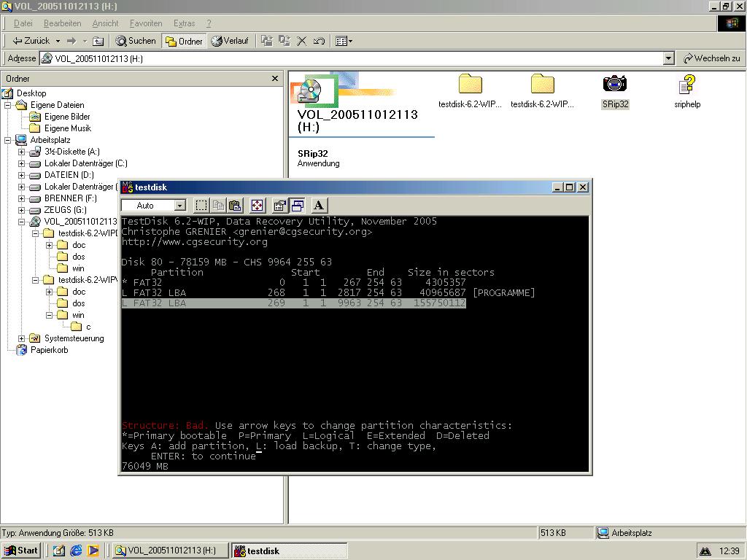Click the Font 'A' icon in testdisk toolbar
747x560 pixels.
click(x=319, y=206)
